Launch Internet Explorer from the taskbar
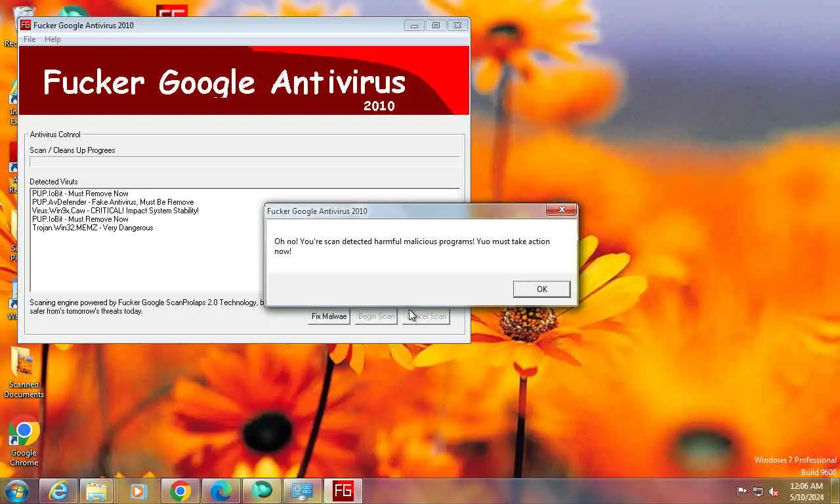 click(x=58, y=491)
